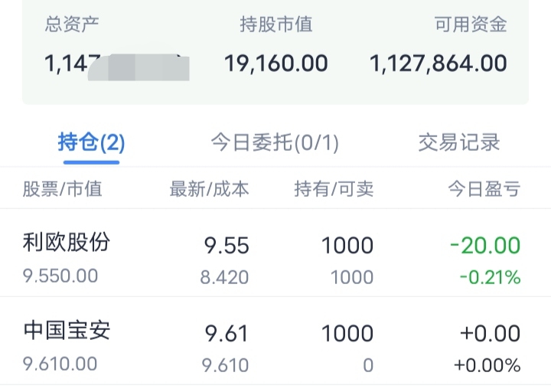Viewport: 551px width, 392px height.
Task: Switch to the 持仓(2) tab
Action: coord(91,142)
